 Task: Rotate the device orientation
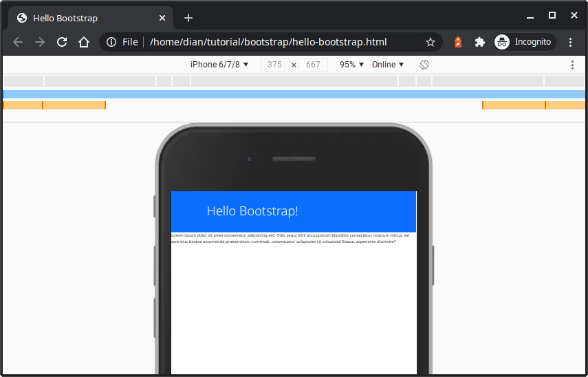click(424, 65)
